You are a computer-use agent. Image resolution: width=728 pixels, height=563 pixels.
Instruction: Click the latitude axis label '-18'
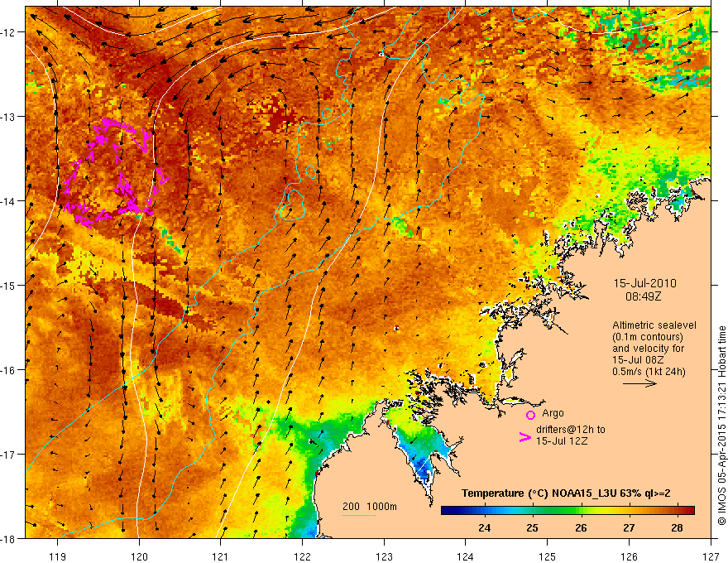tap(9, 538)
